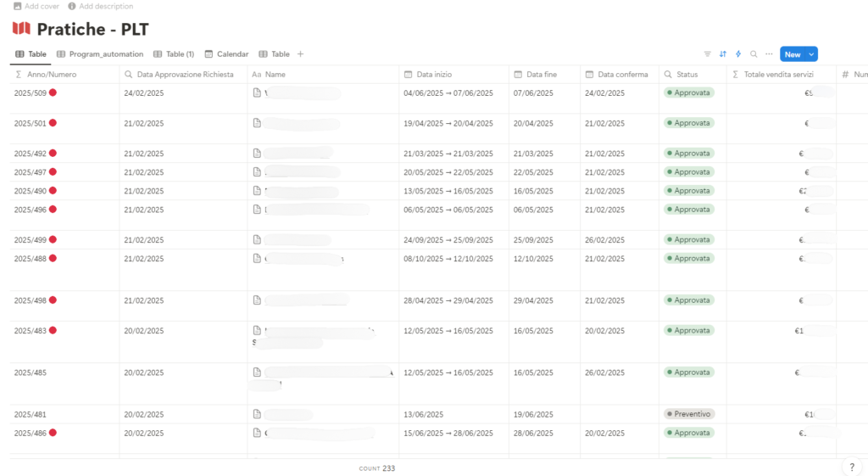The width and height of the screenshot is (868, 476).
Task: Open the filter icon in the toolbar
Action: tap(708, 54)
